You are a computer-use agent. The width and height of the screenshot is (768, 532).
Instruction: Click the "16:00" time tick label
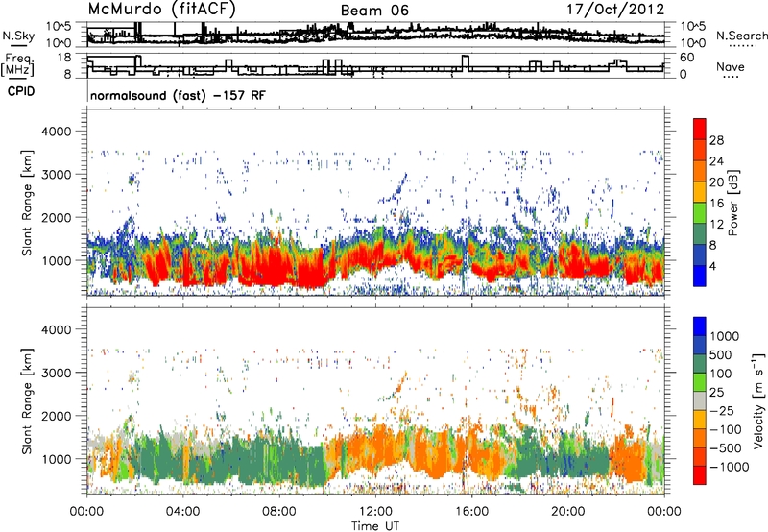471,512
